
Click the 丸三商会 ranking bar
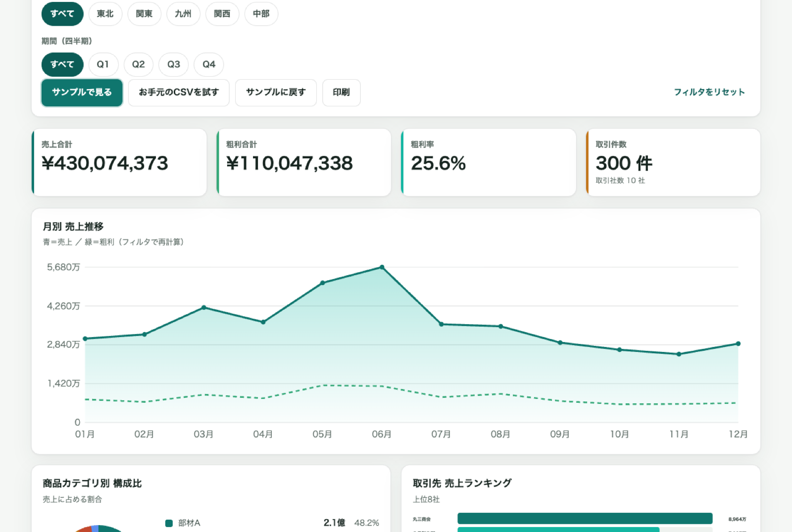point(585,519)
